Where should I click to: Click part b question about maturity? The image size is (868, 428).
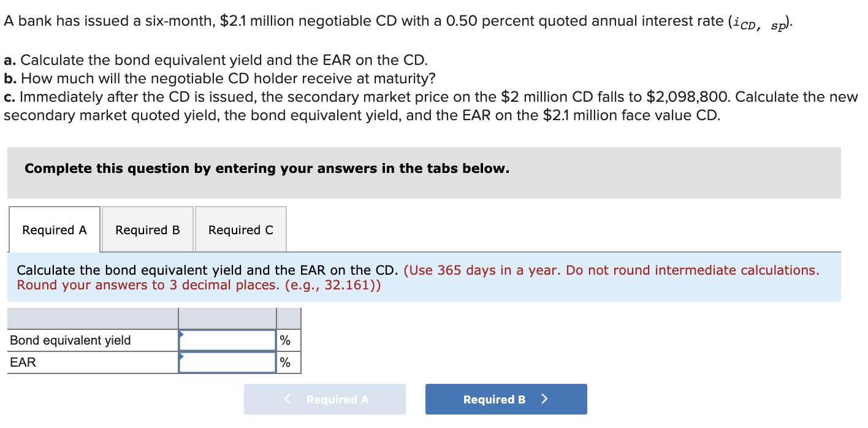[x=221, y=78]
